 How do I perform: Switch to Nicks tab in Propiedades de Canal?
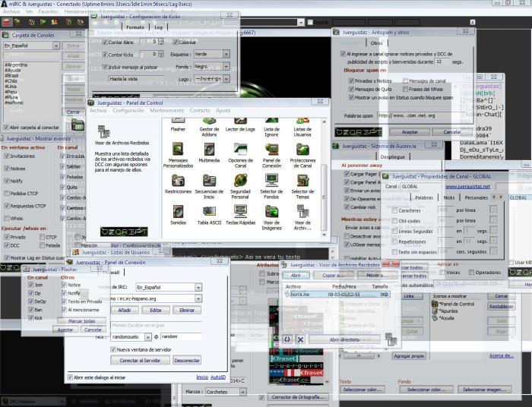tap(449, 197)
